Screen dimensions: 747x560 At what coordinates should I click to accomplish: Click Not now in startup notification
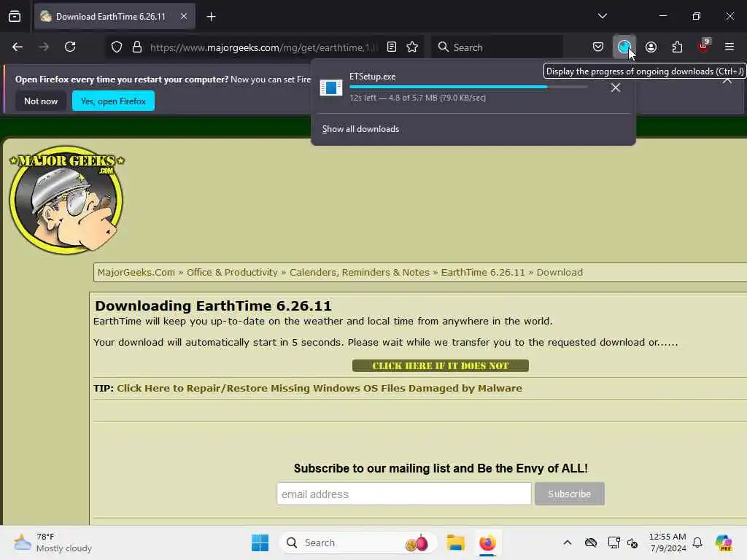tap(41, 101)
